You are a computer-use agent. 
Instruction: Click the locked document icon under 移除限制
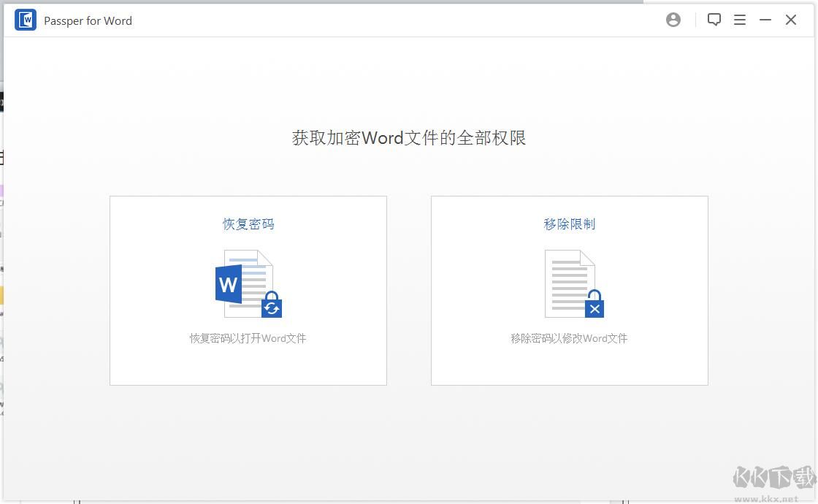pyautogui.click(x=570, y=285)
